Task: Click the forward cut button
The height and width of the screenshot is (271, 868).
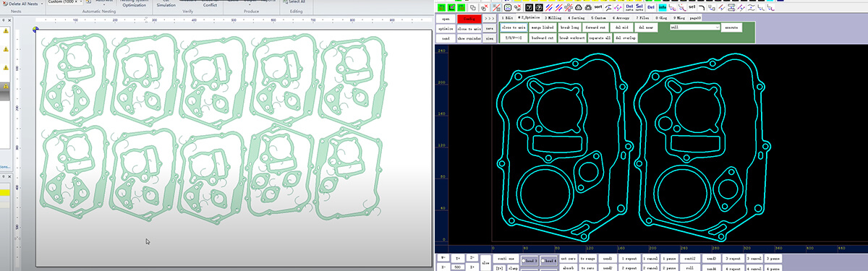Action: [x=595, y=27]
